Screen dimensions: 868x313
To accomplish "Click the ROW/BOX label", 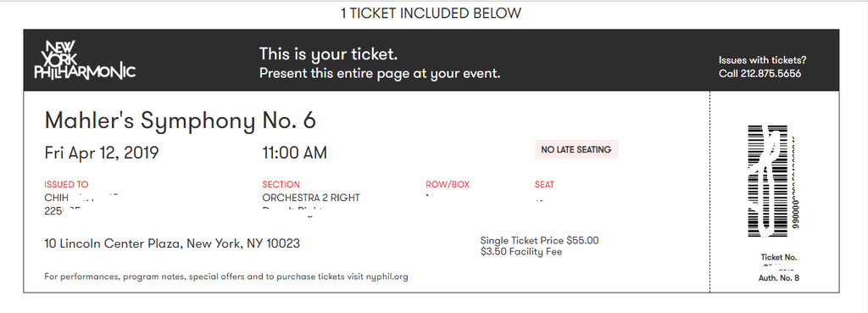I will click(448, 184).
